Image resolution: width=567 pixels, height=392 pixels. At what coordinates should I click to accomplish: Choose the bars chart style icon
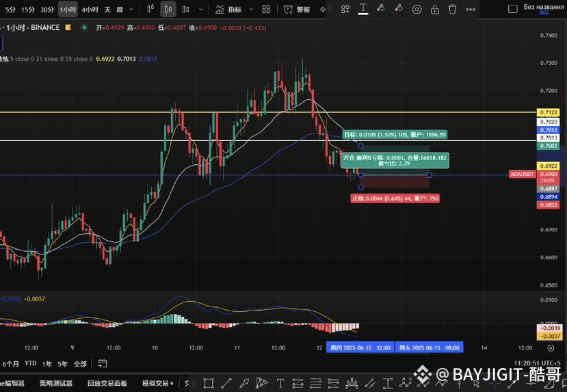pyautogui.click(x=186, y=9)
